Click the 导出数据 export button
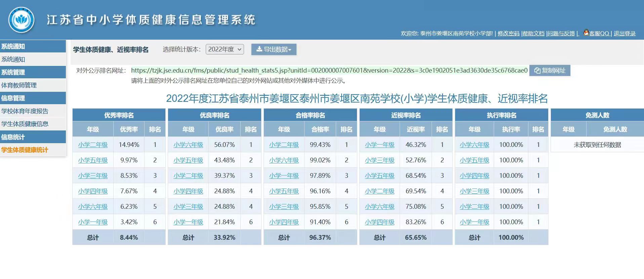Image resolution: width=644 pixels, height=279 pixels. coord(274,49)
